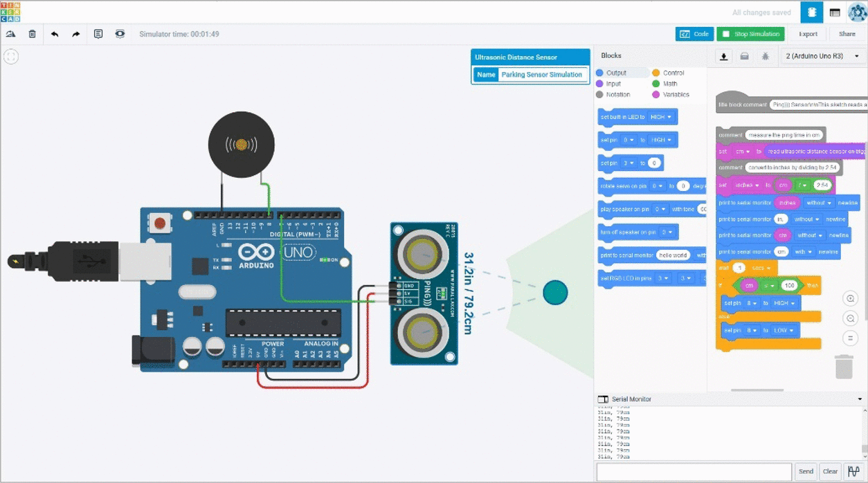868x483 pixels.
Task: Open user profile avatar
Action: pyautogui.click(x=857, y=12)
